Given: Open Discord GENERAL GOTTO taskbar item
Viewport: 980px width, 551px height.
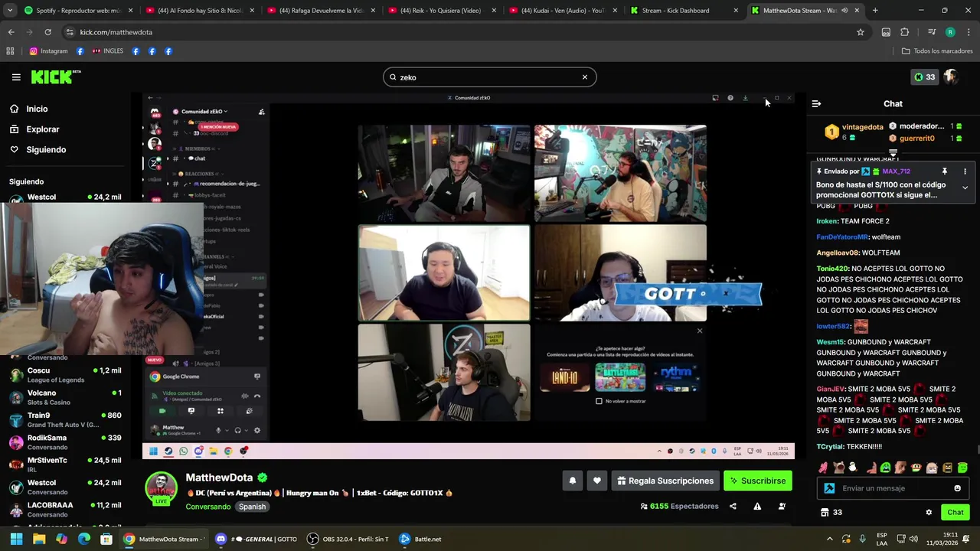Looking at the screenshot, I should (257, 539).
